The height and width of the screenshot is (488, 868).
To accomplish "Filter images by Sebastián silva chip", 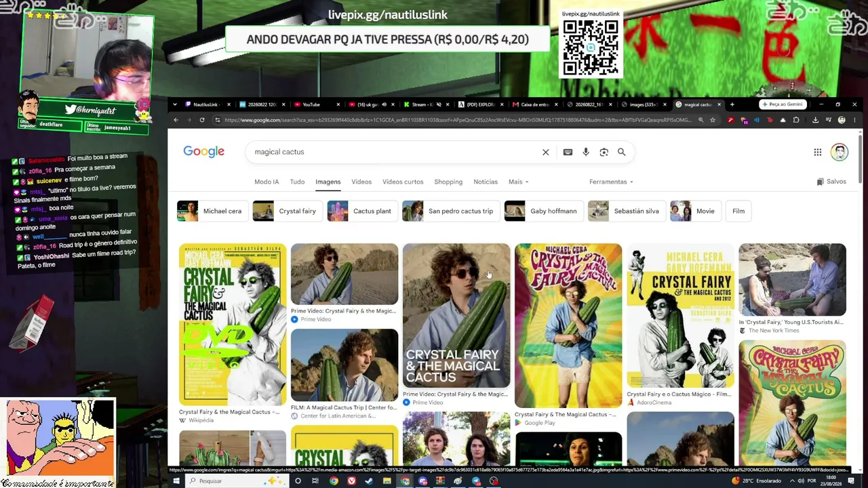I will [627, 211].
